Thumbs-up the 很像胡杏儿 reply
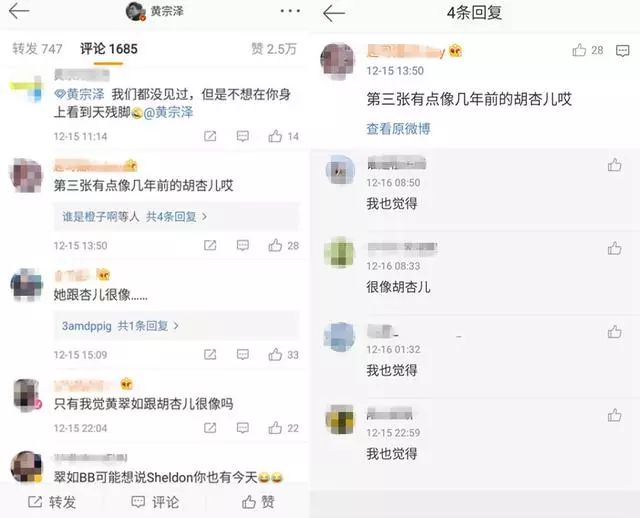The image size is (640, 518). [615, 248]
